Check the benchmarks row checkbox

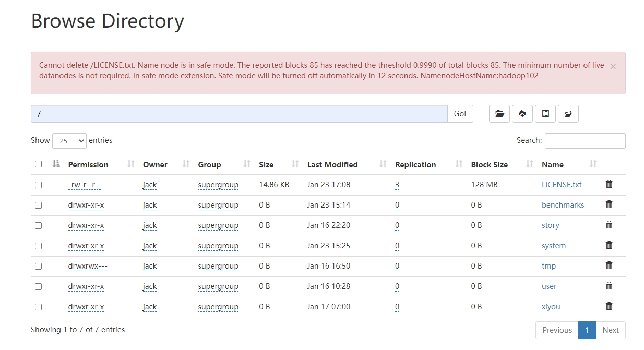pos(38,205)
